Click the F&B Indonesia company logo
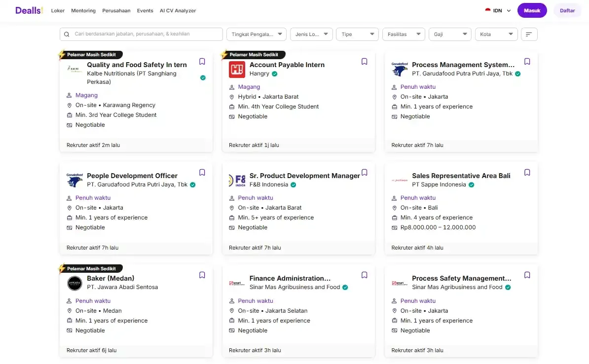 (x=237, y=181)
